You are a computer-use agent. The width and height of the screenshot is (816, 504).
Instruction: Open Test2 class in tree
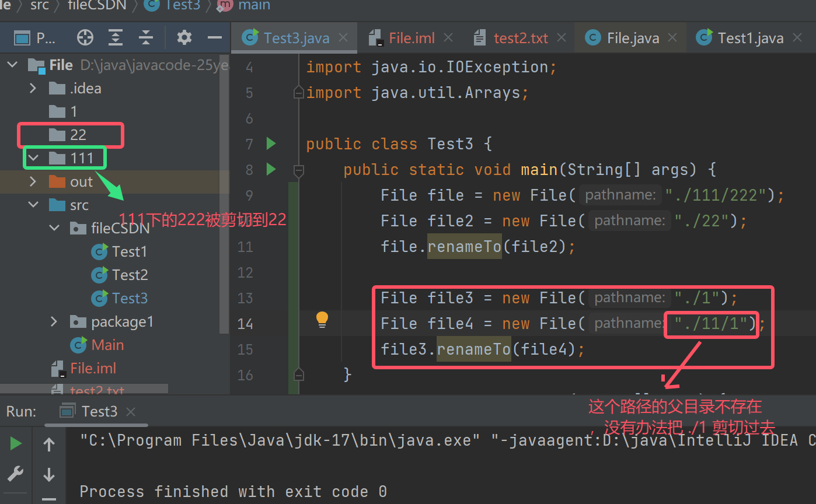click(x=119, y=275)
